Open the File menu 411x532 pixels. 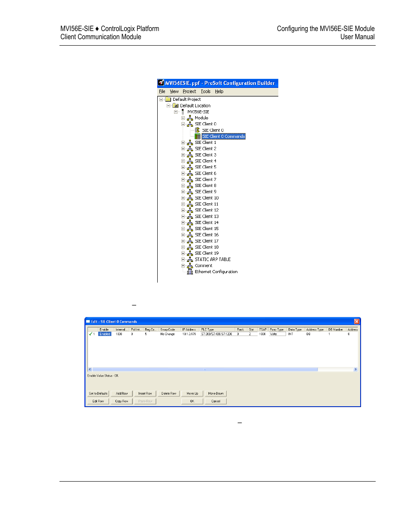[x=162, y=91]
